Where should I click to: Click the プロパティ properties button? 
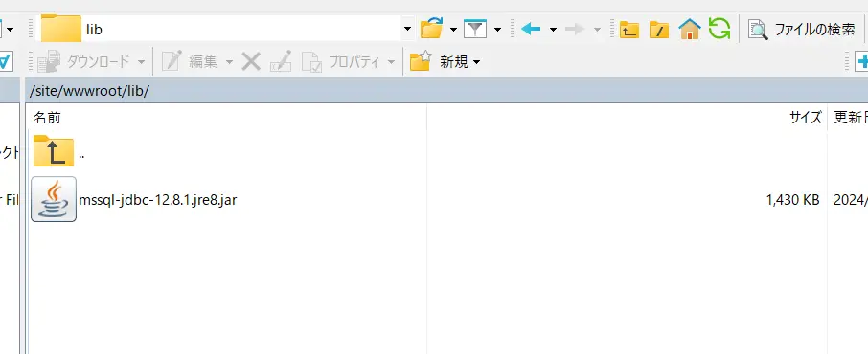click(342, 61)
